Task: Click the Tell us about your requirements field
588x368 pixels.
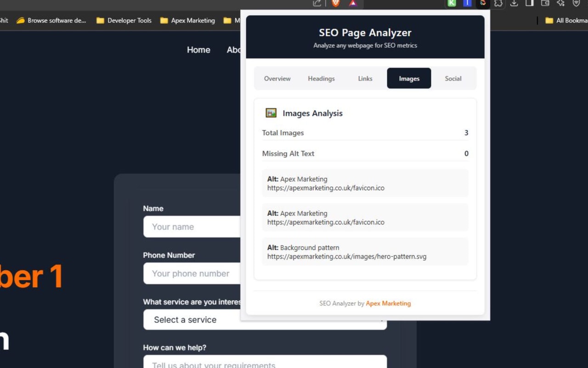Action: [265, 362]
